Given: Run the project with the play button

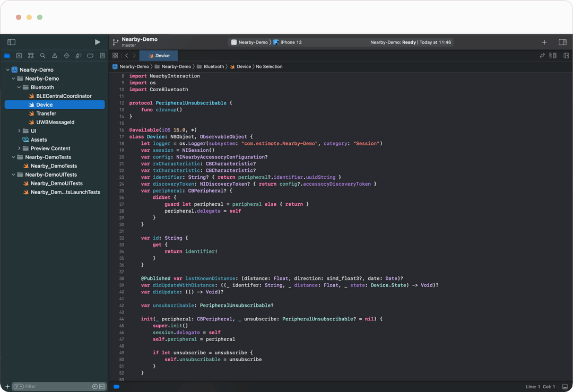Looking at the screenshot, I should click(x=97, y=42).
